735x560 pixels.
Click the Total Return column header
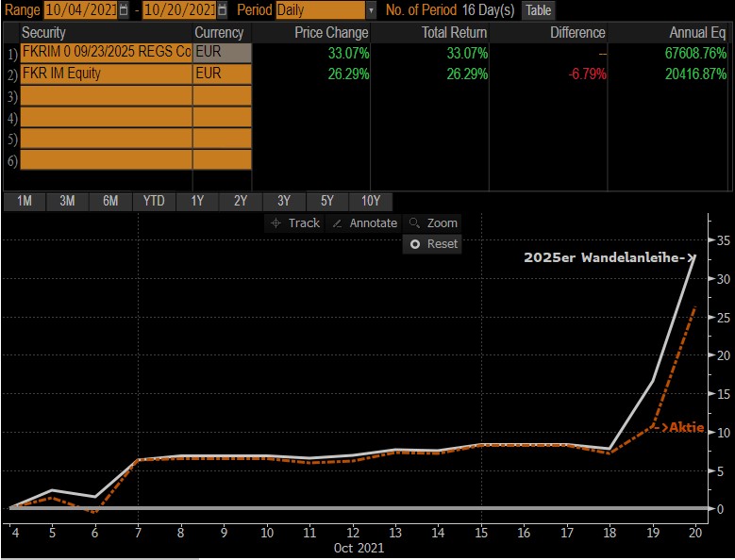pos(454,33)
